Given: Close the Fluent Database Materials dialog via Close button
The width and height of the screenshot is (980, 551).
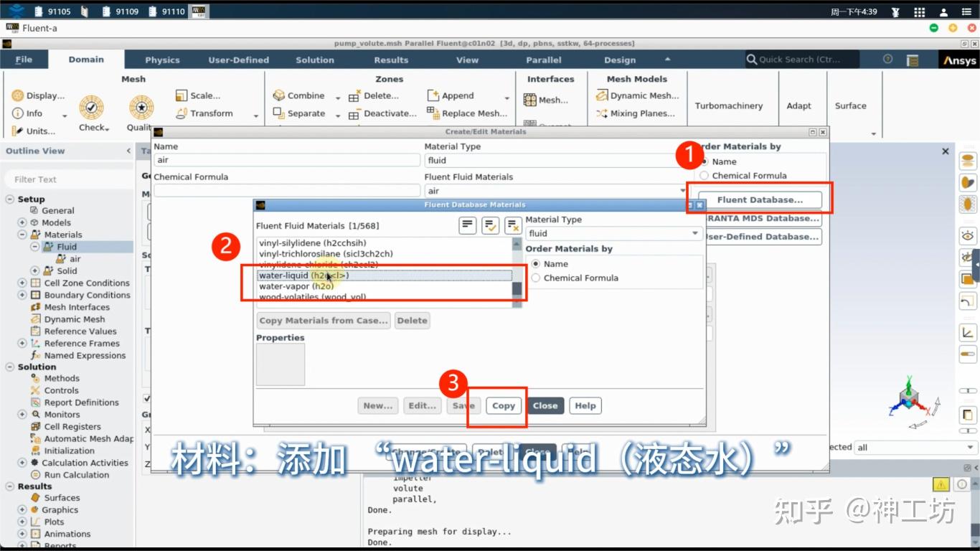Looking at the screenshot, I should tap(545, 405).
